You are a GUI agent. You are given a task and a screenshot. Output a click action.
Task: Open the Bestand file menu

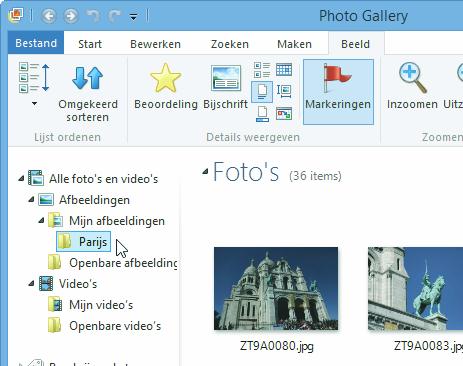tap(36, 43)
